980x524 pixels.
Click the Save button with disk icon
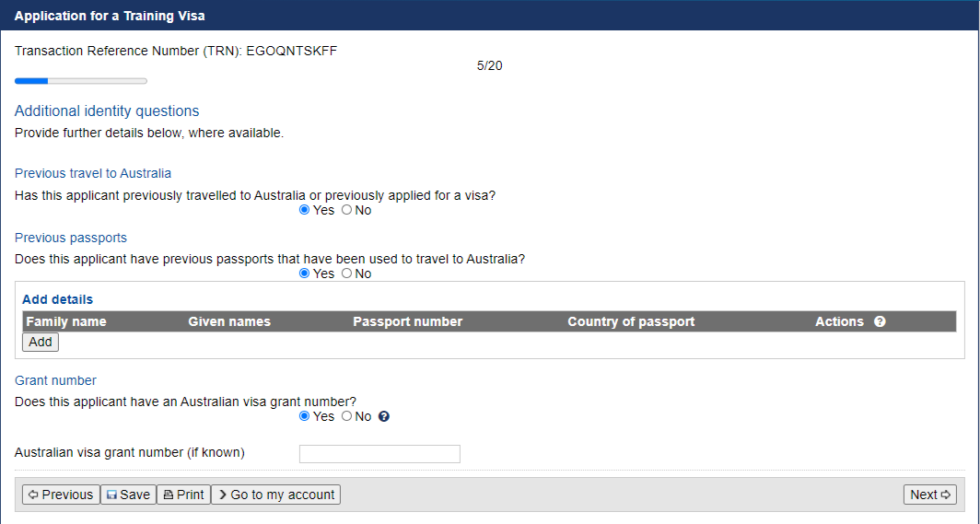coord(128,495)
